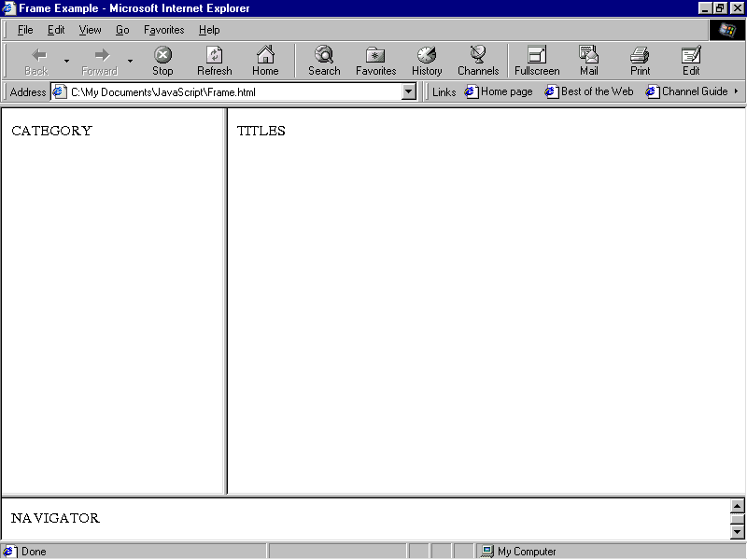Open the Mail toolbar button
This screenshot has width=747, height=560.
(588, 61)
